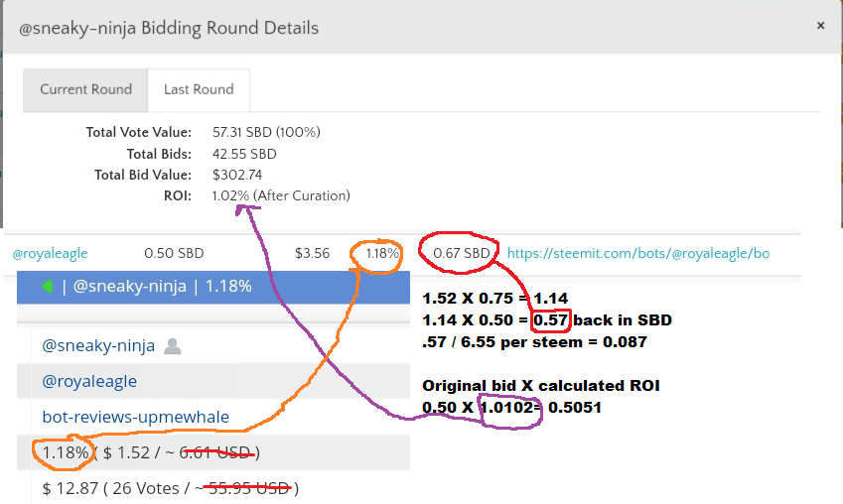The width and height of the screenshot is (843, 504).
Task: Select the '0.67 SBD' vote value
Action: coord(462,253)
